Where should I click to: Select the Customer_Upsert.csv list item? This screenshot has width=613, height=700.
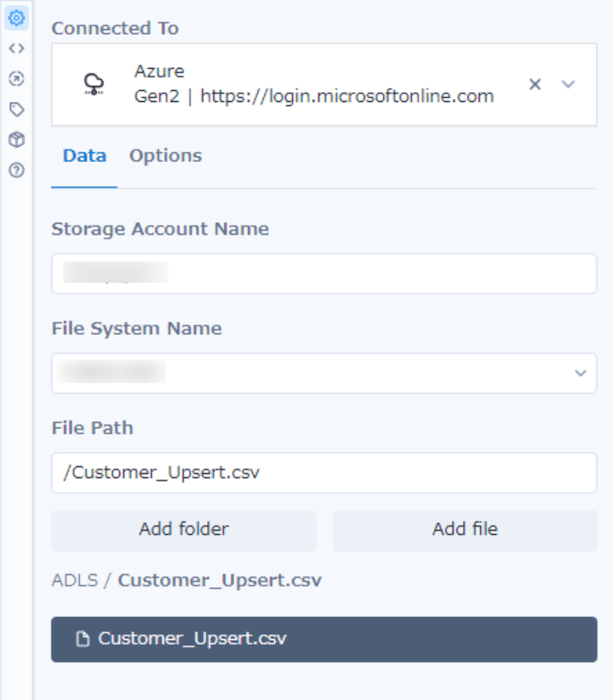pyautogui.click(x=324, y=641)
